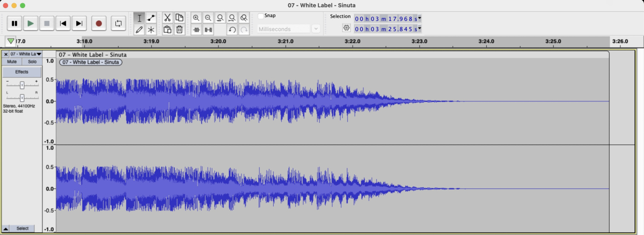Screen dimensions: 644x235
Task: Undo the last action
Action: click(232, 30)
